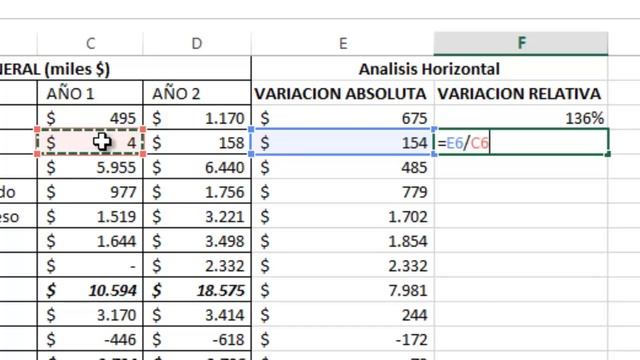This screenshot has height=360, width=640.
Task: Select cell with value 675
Action: pos(343,118)
